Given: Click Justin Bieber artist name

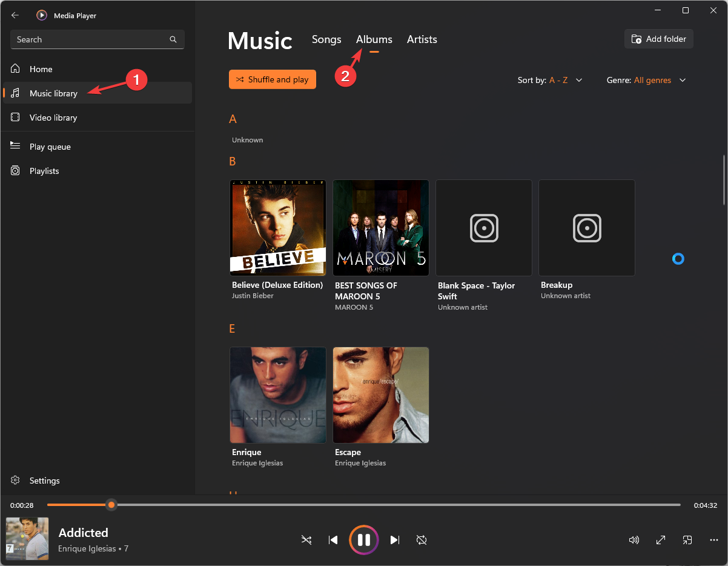Looking at the screenshot, I should pyautogui.click(x=253, y=296).
